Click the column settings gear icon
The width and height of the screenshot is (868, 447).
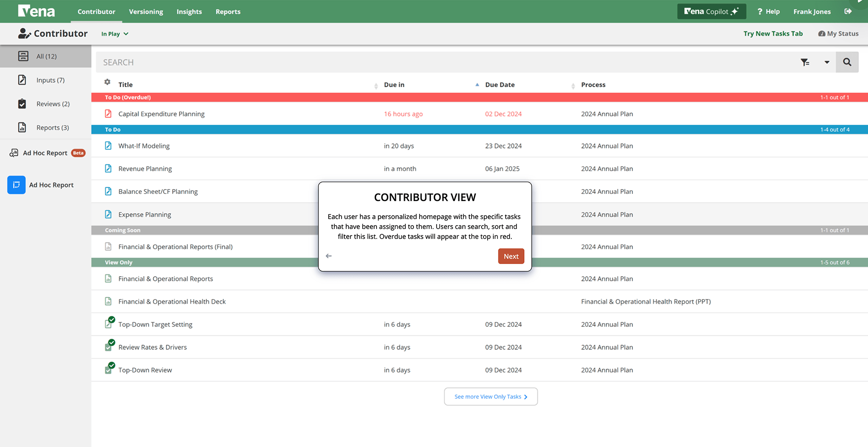point(107,82)
